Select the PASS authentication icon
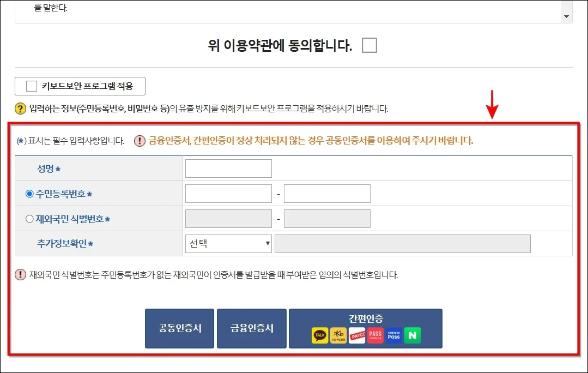 click(x=374, y=335)
